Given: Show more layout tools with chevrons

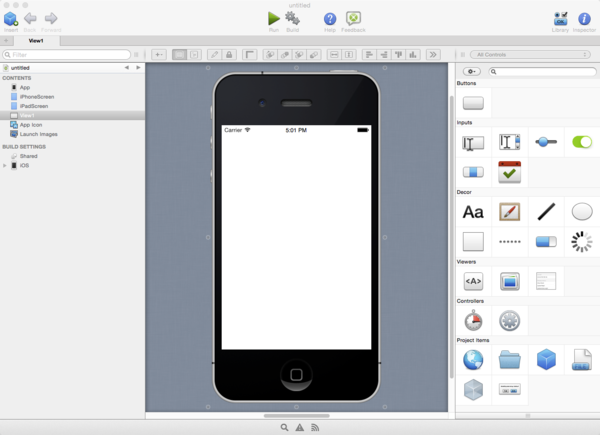Looking at the screenshot, I should point(433,55).
